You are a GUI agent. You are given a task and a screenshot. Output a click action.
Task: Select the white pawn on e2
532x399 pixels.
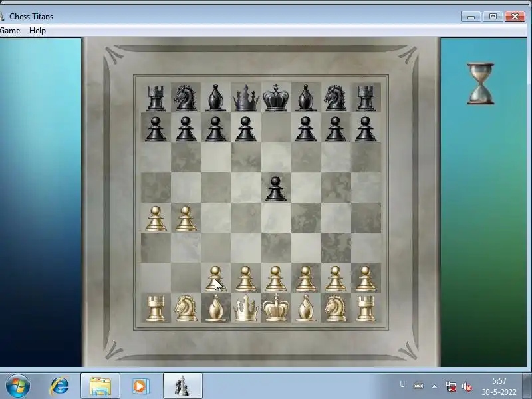275,279
